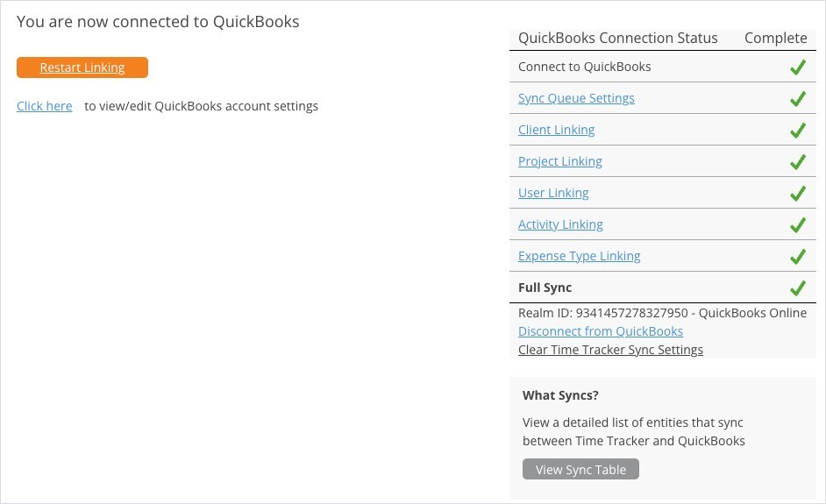Image resolution: width=826 pixels, height=504 pixels.
Task: Open Sync Queue Settings link
Action: [576, 98]
